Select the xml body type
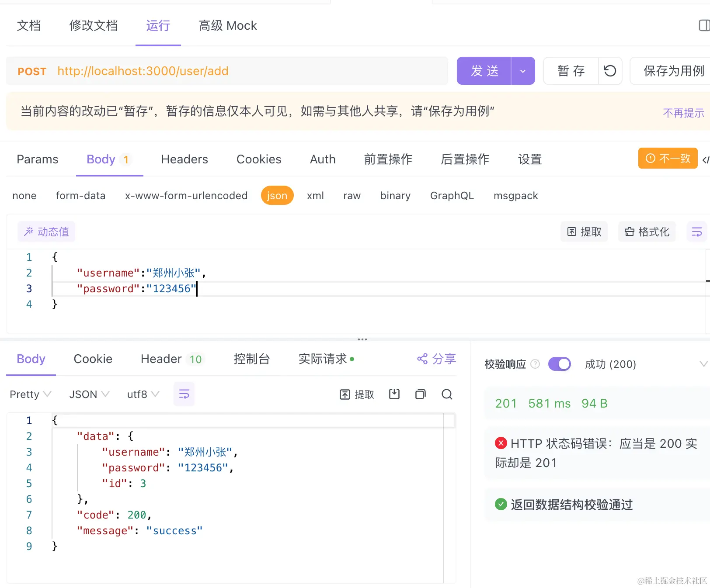The height and width of the screenshot is (588, 710). pyautogui.click(x=315, y=196)
